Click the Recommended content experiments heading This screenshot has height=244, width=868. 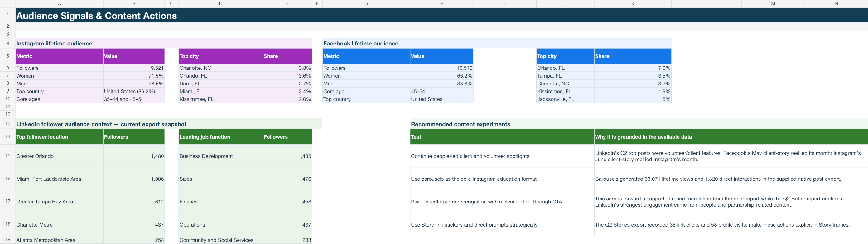coord(461,124)
